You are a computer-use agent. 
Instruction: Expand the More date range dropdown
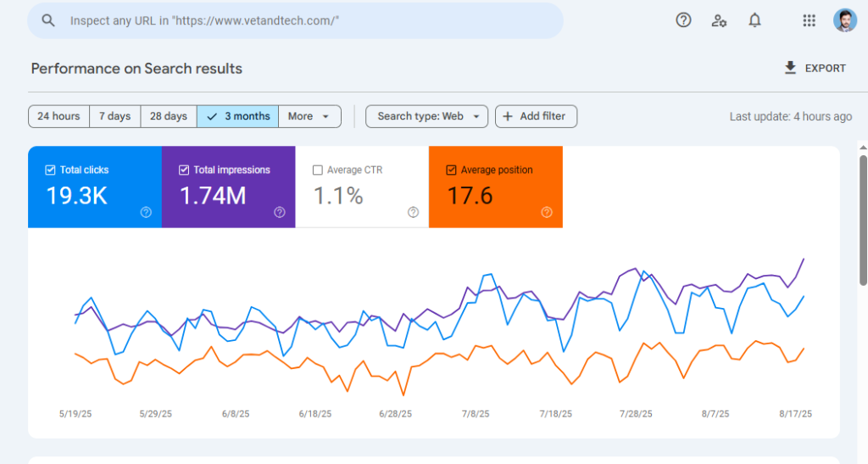click(x=309, y=116)
